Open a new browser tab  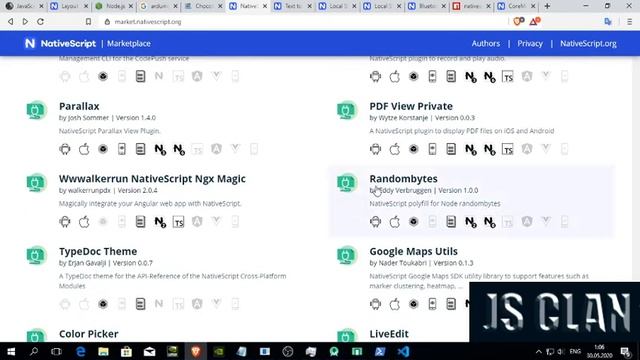547,6
